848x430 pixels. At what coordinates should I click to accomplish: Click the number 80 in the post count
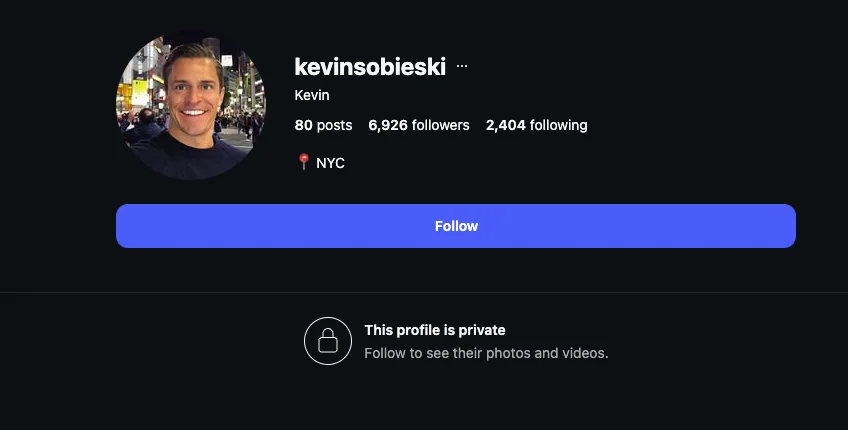[x=303, y=125]
